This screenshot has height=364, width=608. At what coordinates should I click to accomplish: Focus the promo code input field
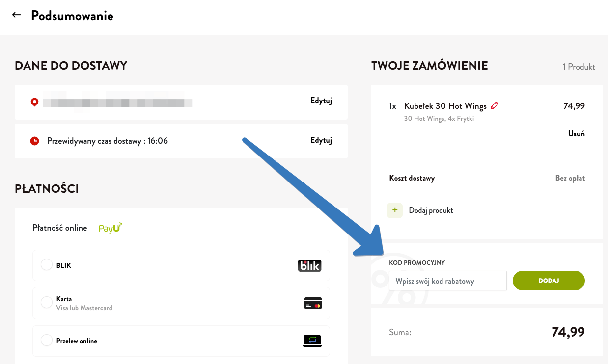tap(447, 281)
